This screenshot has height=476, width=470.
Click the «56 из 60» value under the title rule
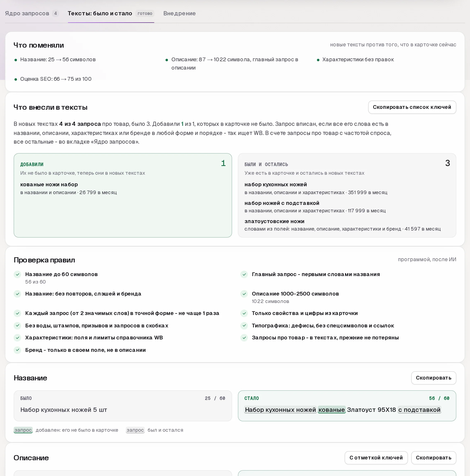[35, 282]
